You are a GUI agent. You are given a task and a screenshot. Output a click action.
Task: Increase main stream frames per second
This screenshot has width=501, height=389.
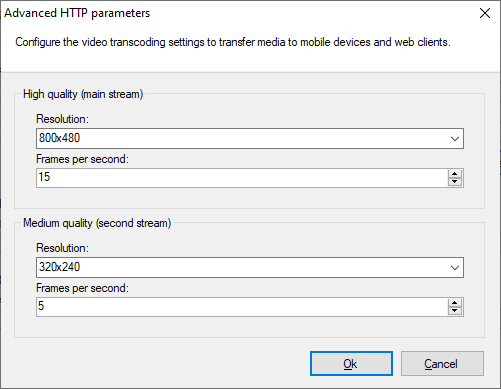[455, 174]
